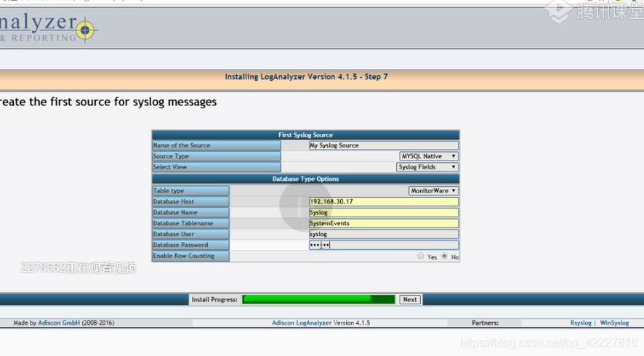Open the Rsyslog partner link

click(x=581, y=323)
